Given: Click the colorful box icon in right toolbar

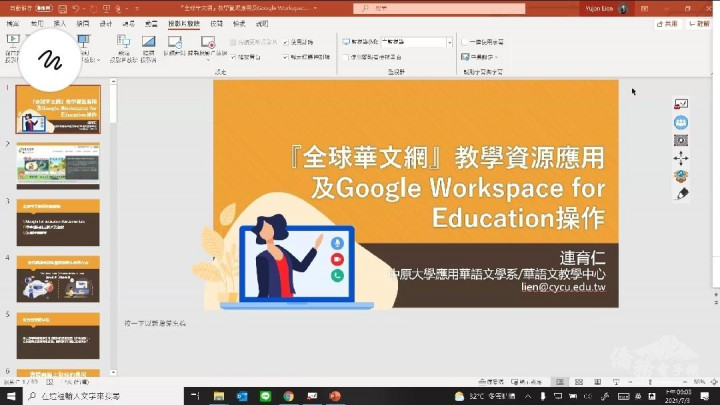Looking at the screenshot, I should 681,176.
